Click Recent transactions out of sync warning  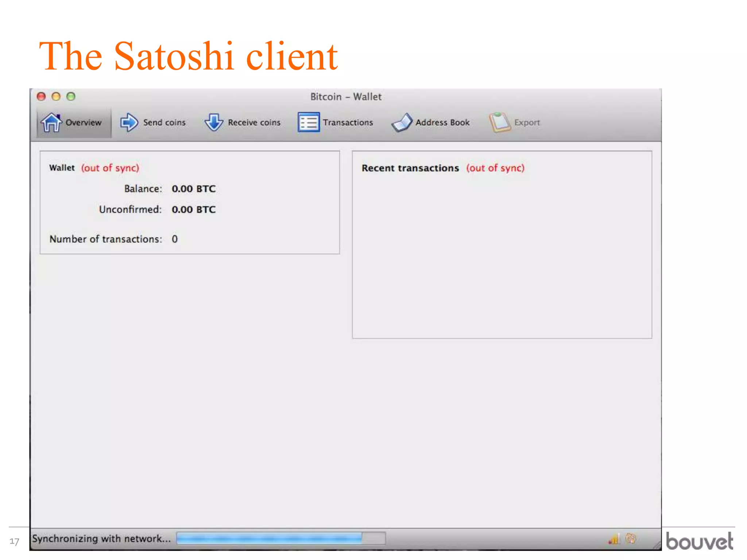(495, 168)
